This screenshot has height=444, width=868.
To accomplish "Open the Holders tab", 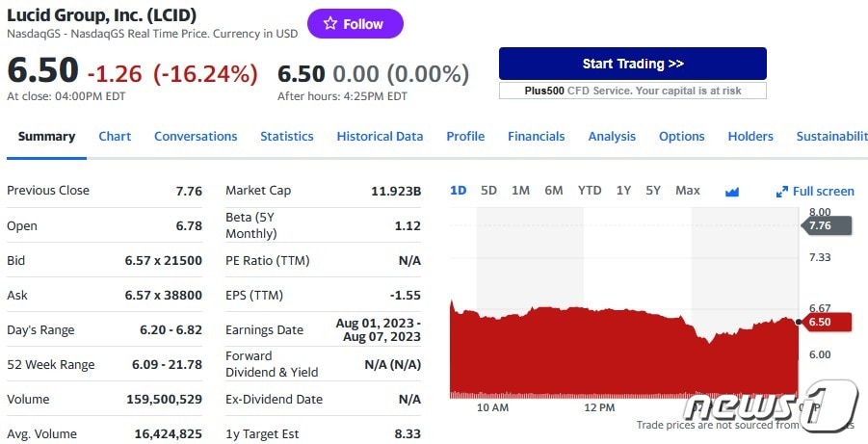I will 750,136.
